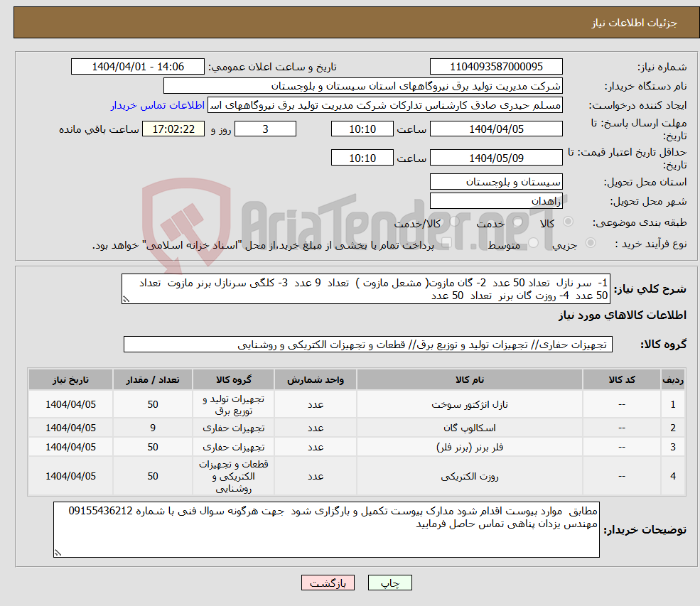
Task: Click the remaining time field 17:02:22
Action: pos(173,129)
